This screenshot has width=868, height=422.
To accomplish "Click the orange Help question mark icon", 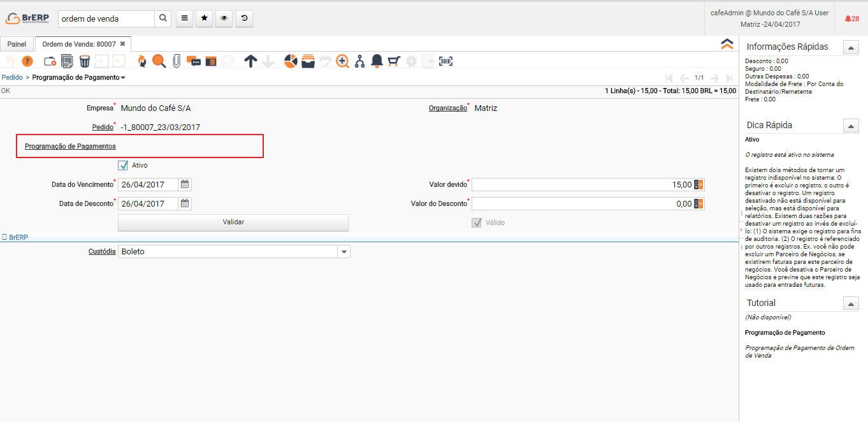I will 27,61.
